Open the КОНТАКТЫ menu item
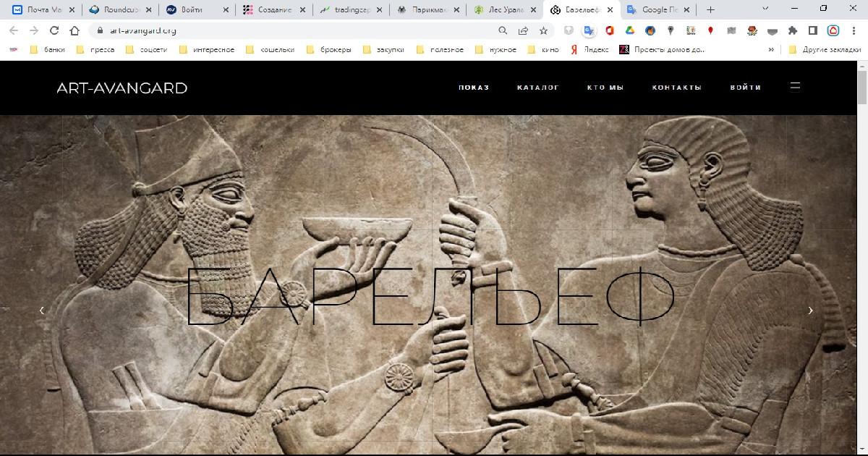This screenshot has width=868, height=456. tap(677, 88)
